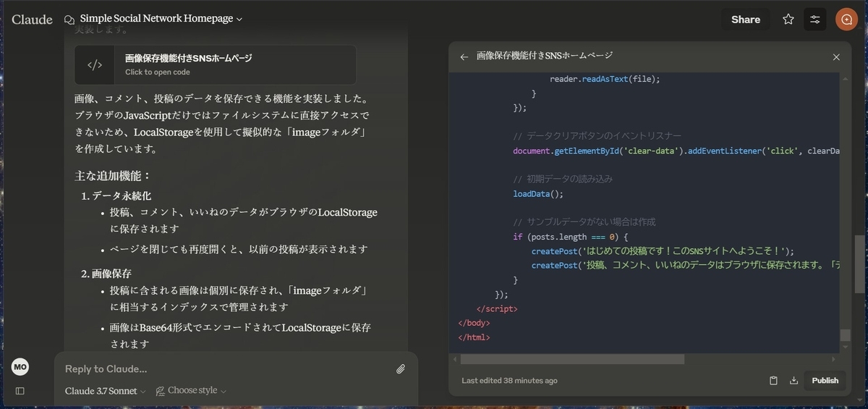Image resolution: width=868 pixels, height=409 pixels.
Task: Click the 1. データ永続化 list heading
Action: (x=116, y=196)
